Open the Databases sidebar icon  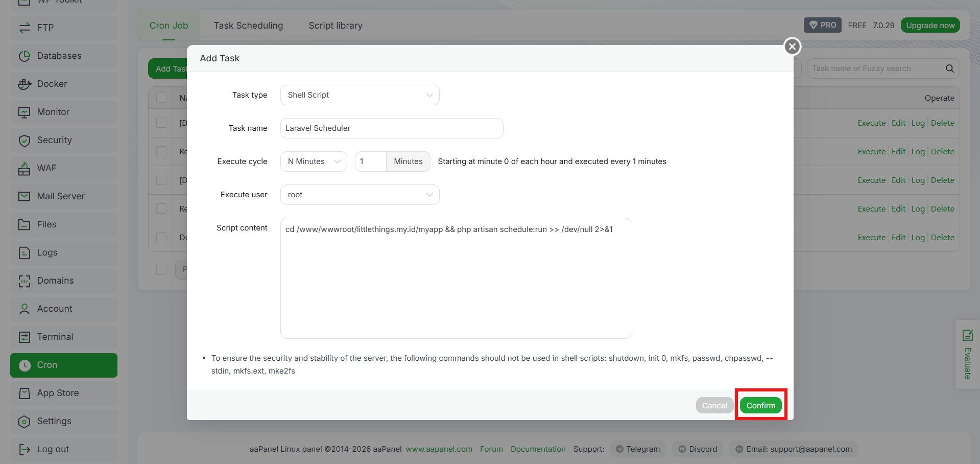pyautogui.click(x=25, y=56)
